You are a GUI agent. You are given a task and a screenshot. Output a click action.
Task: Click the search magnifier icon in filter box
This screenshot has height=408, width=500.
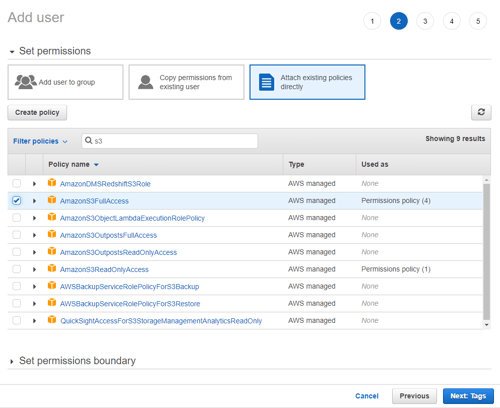(x=88, y=140)
